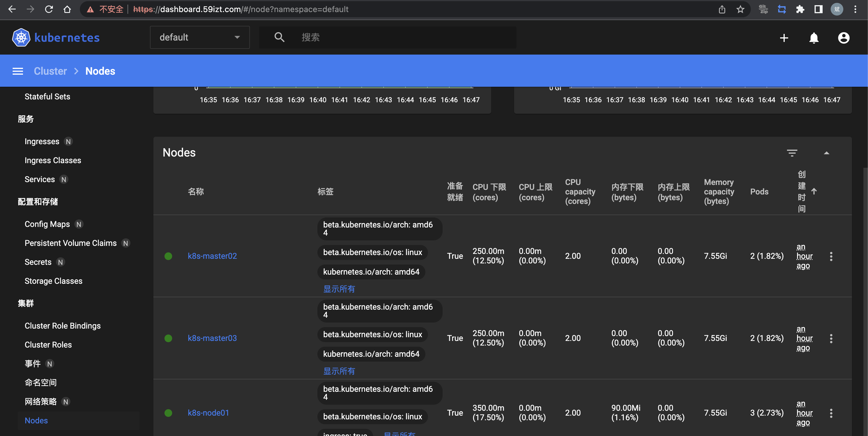Click the browser forward arrow
Viewport: 868px width, 436px height.
[x=30, y=9]
